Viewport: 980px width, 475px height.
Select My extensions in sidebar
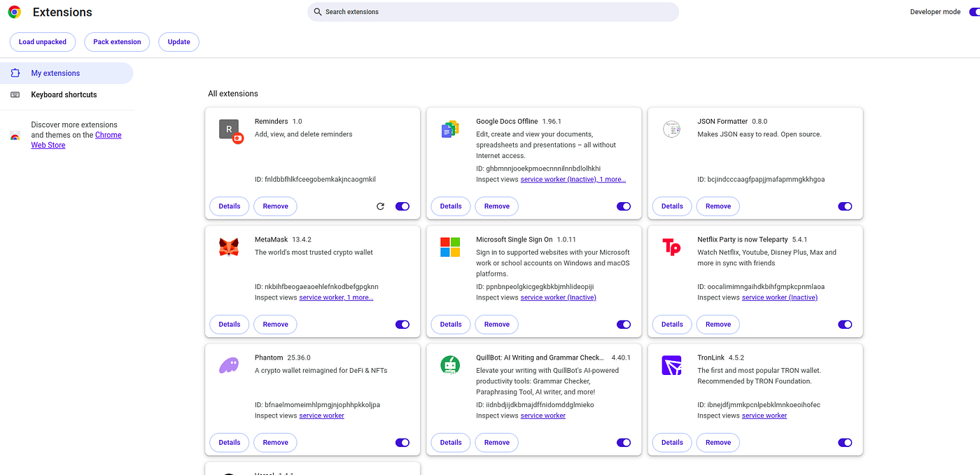tap(66, 73)
